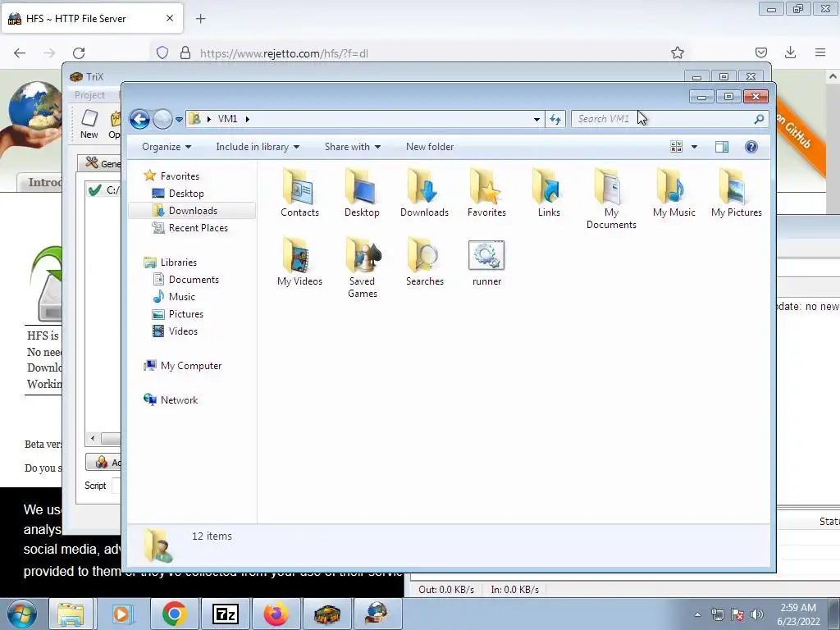Open Share with dropdown
The image size is (840, 630).
(x=352, y=147)
